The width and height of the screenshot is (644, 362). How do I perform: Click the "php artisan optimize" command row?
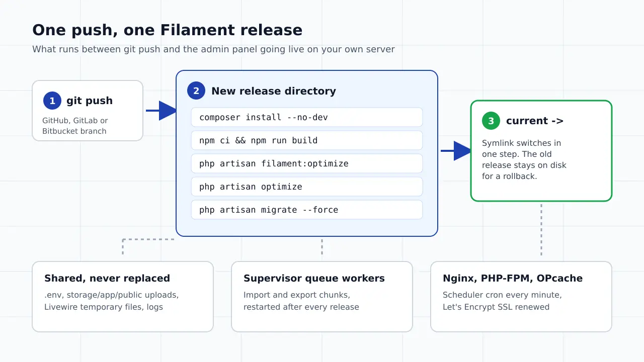click(307, 187)
